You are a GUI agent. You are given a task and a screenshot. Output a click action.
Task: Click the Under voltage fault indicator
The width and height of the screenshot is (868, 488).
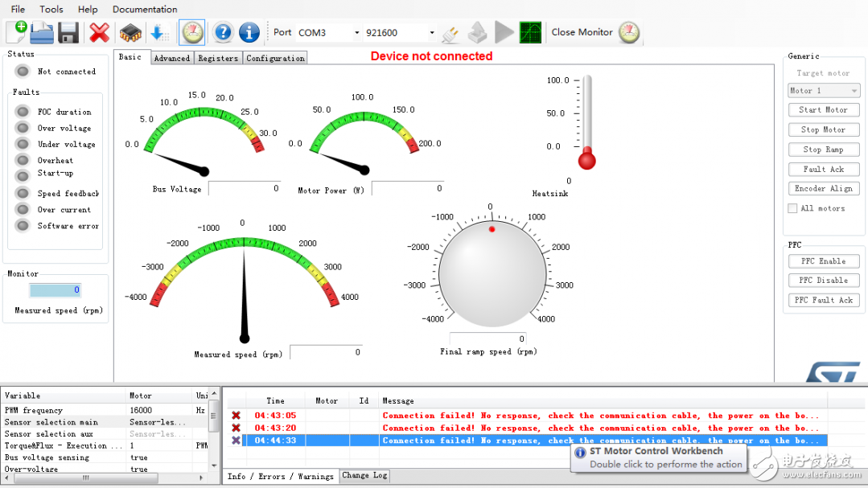click(x=23, y=145)
